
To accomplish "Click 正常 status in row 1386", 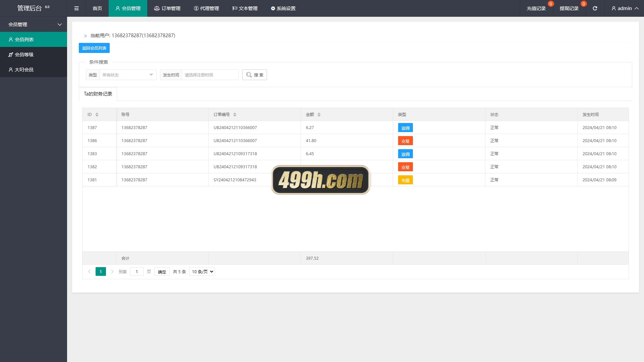I will (494, 141).
